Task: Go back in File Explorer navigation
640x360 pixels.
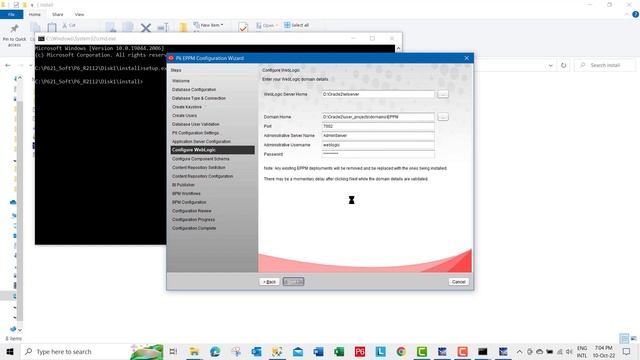Action: (8, 65)
